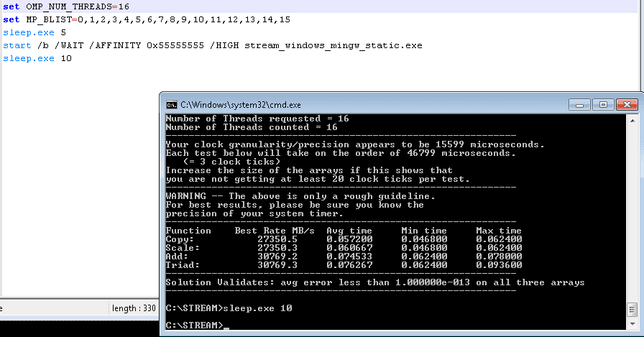Image resolution: width=644 pixels, height=337 pixels.
Task: Click the 'length : 330' status bar entry
Action: click(x=134, y=308)
